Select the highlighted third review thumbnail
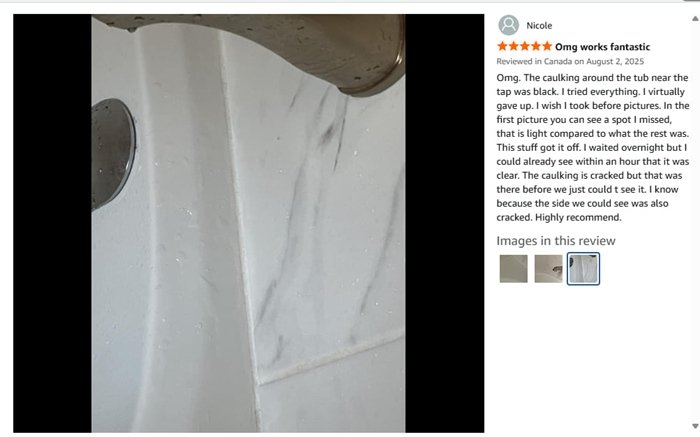 coord(583,269)
